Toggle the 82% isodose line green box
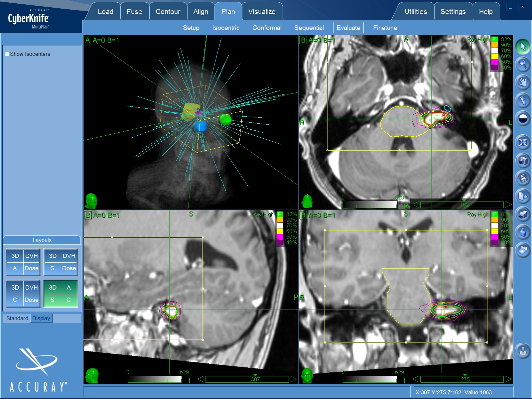 point(494,40)
